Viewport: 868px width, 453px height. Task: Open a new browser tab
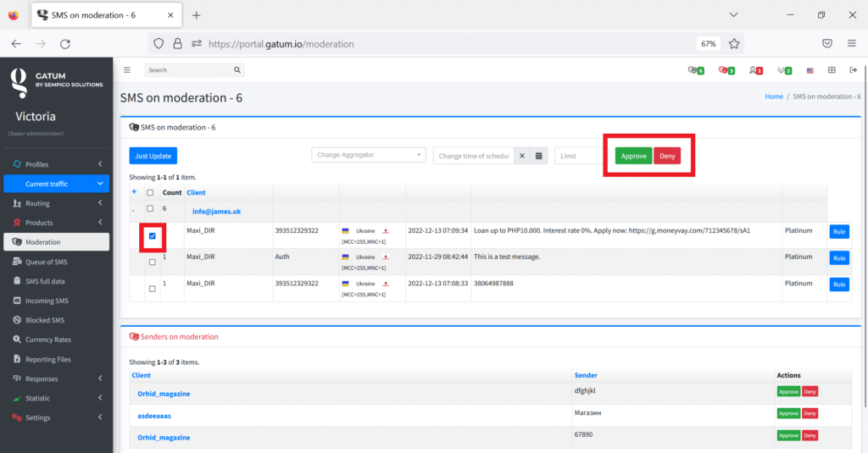[x=196, y=15]
